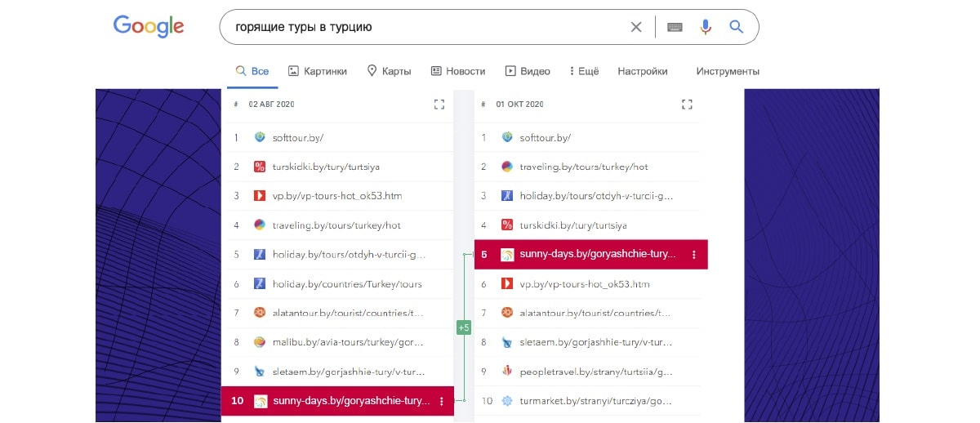The image size is (980, 423).
Task: Open options menu of position 10 sunny-days row
Action: [441, 401]
